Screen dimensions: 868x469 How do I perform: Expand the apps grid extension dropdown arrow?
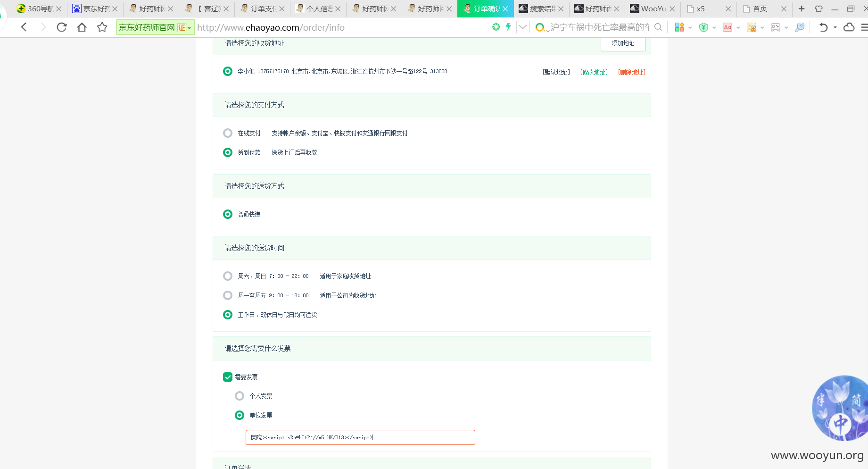[x=690, y=27]
